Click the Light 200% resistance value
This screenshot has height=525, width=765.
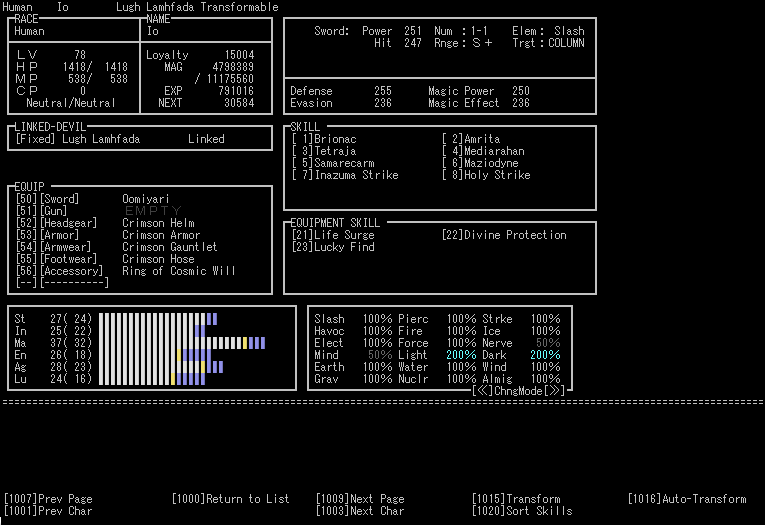click(x=461, y=355)
